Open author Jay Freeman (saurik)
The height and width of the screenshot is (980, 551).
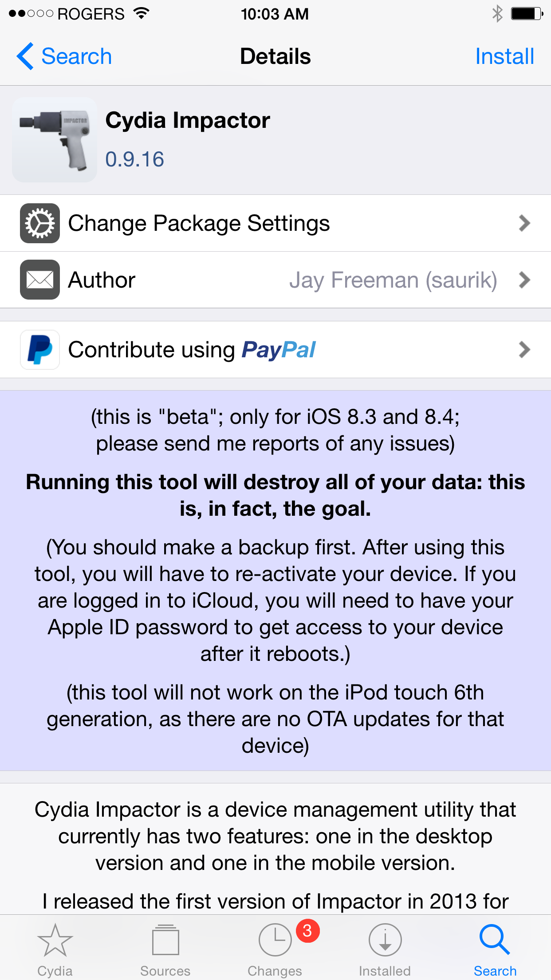393,280
